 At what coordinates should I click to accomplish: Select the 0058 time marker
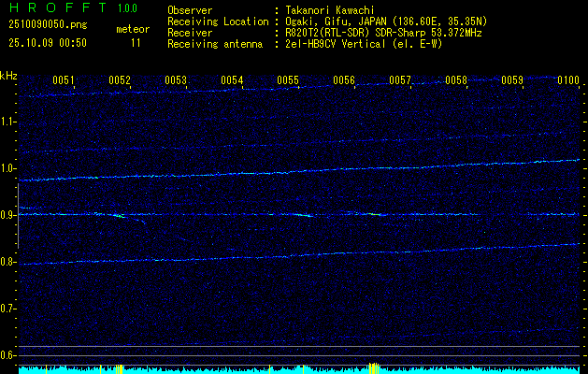point(456,80)
